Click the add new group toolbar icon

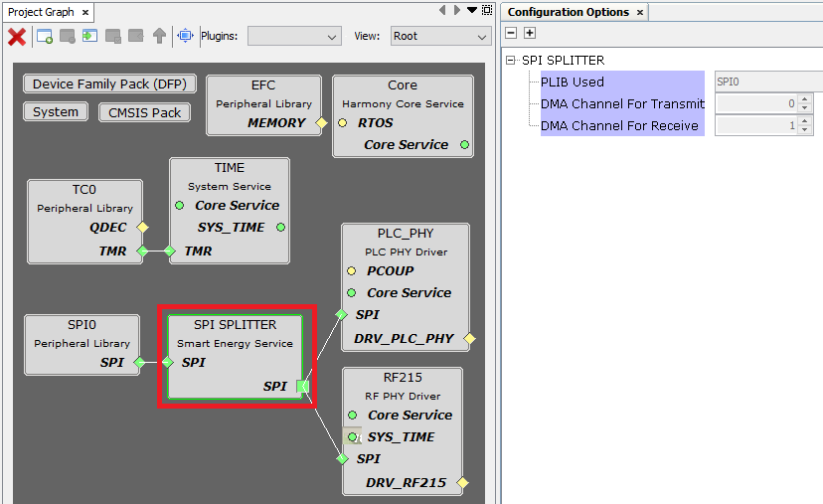coord(45,36)
